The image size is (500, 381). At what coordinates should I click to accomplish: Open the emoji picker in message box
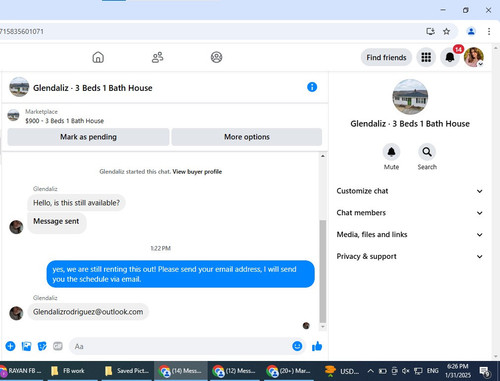tap(297, 346)
